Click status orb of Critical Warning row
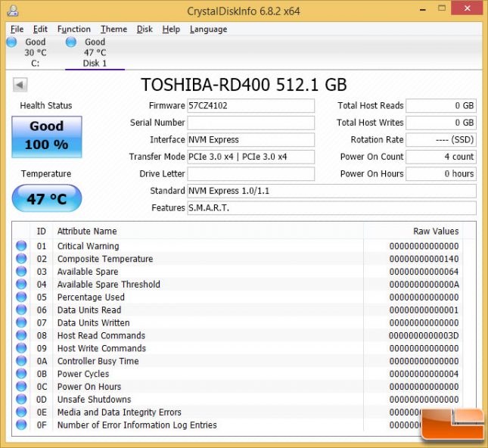This screenshot has height=448, width=488. (21, 246)
